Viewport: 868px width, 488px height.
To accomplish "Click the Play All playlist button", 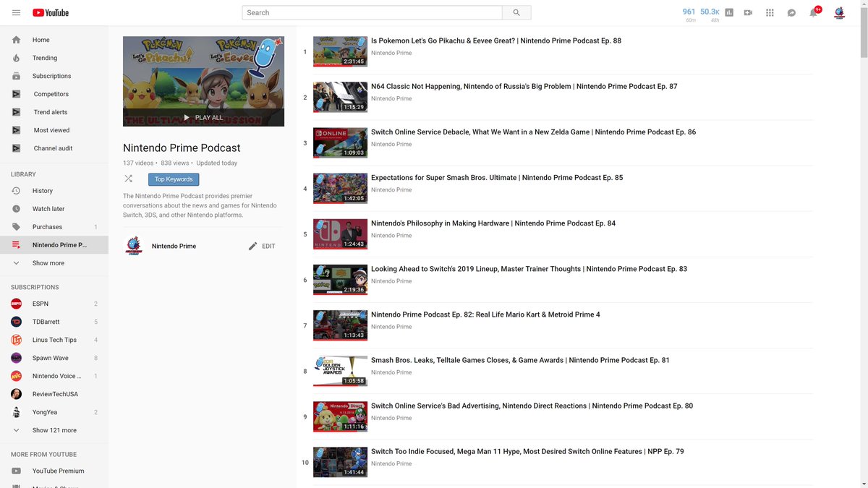I will (203, 117).
